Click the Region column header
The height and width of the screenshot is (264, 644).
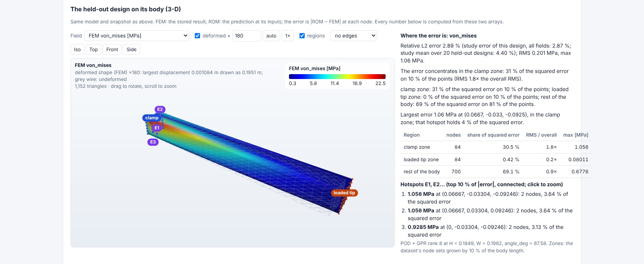tap(412, 135)
